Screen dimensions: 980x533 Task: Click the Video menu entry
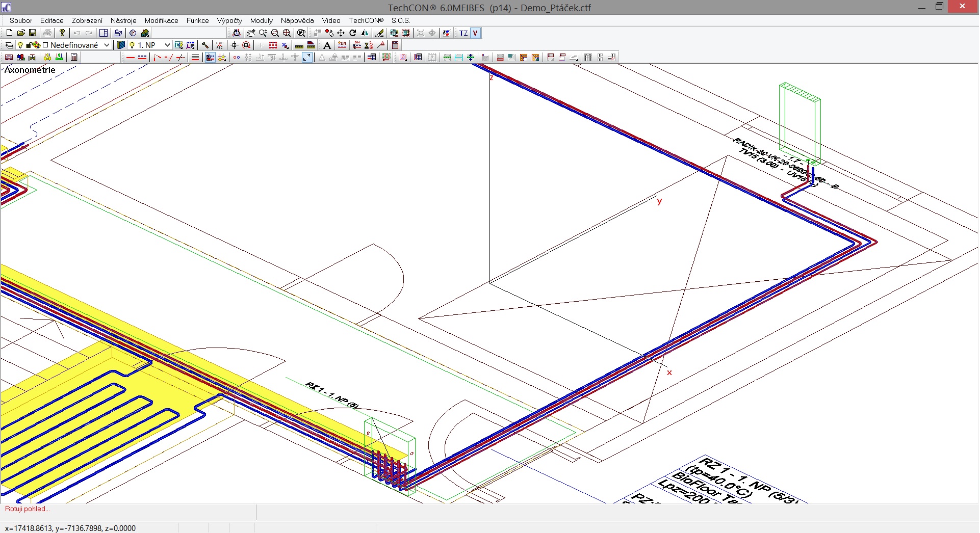click(331, 20)
